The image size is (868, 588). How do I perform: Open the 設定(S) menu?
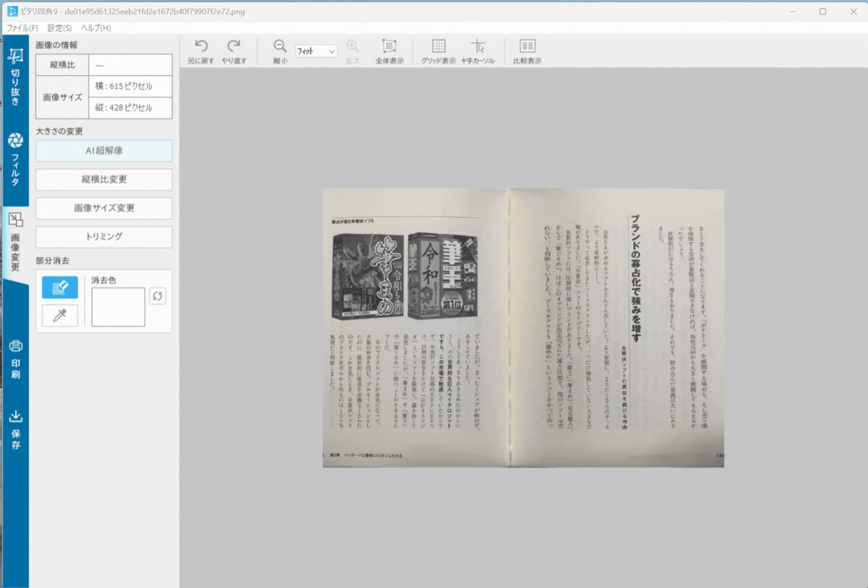59,28
